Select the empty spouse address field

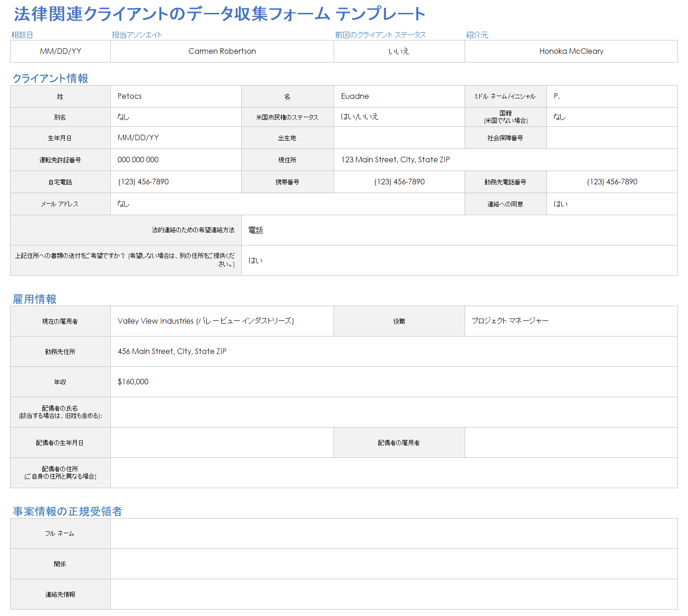point(394,473)
